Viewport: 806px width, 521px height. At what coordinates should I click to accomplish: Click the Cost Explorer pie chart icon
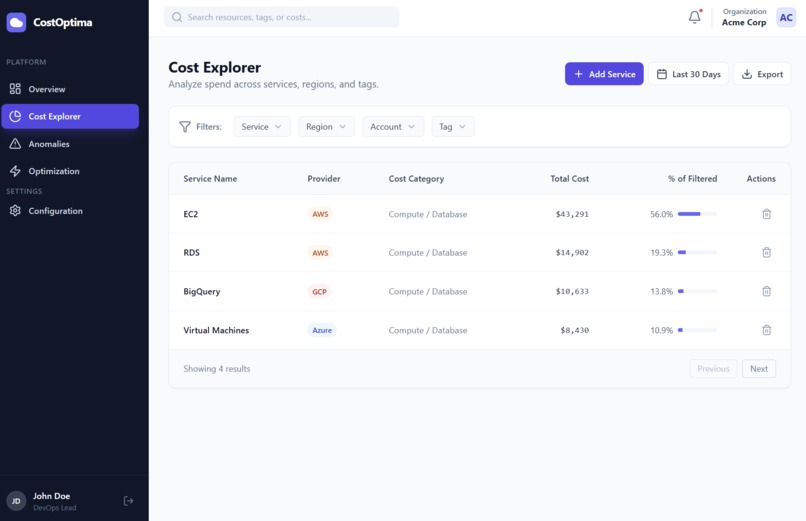[x=15, y=116]
